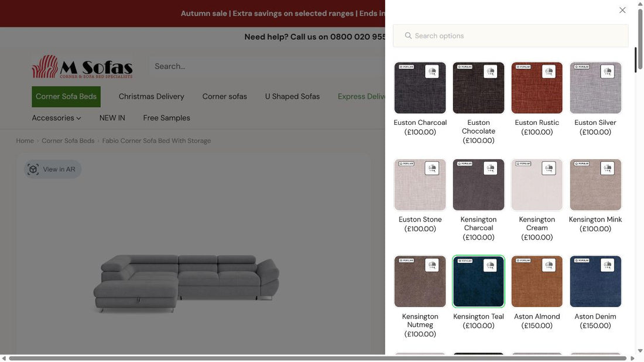Choose the Euston Silver swatch
The image size is (644, 362).
click(x=595, y=87)
